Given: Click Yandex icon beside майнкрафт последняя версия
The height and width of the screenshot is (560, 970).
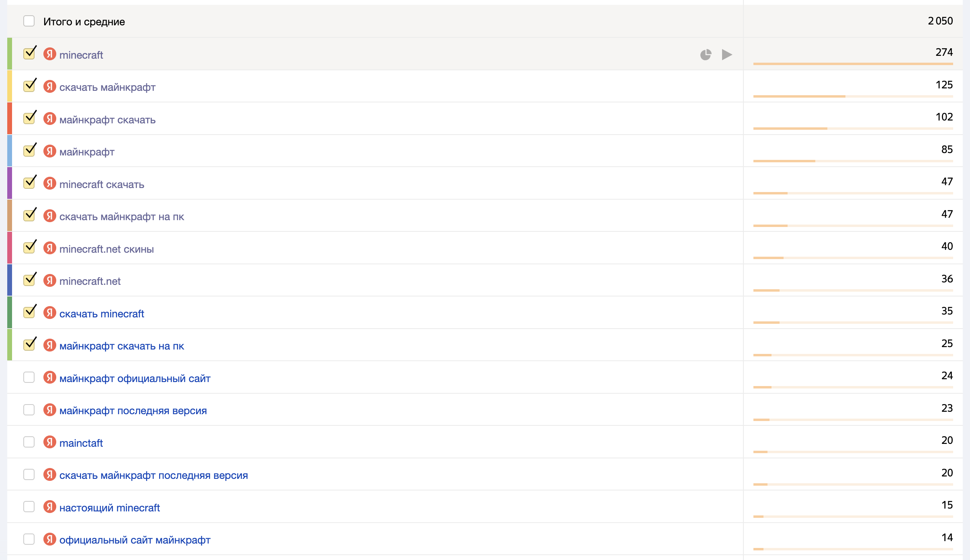Looking at the screenshot, I should pyautogui.click(x=49, y=410).
